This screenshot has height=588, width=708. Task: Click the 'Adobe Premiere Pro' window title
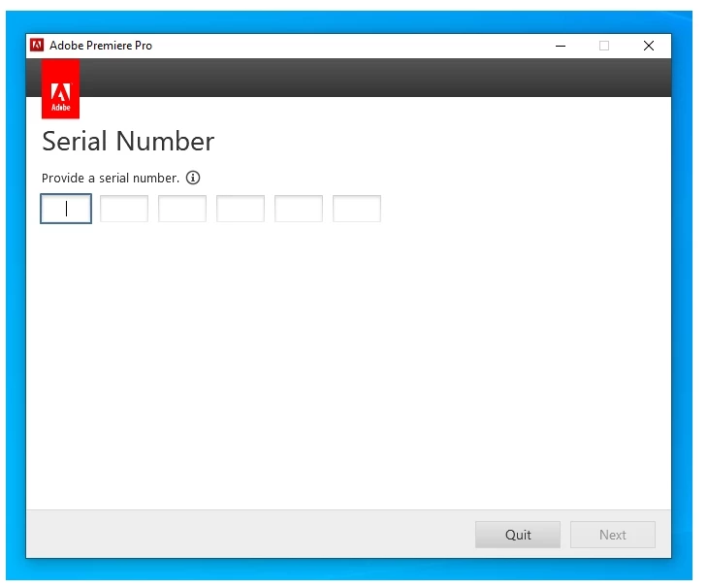pyautogui.click(x=101, y=46)
